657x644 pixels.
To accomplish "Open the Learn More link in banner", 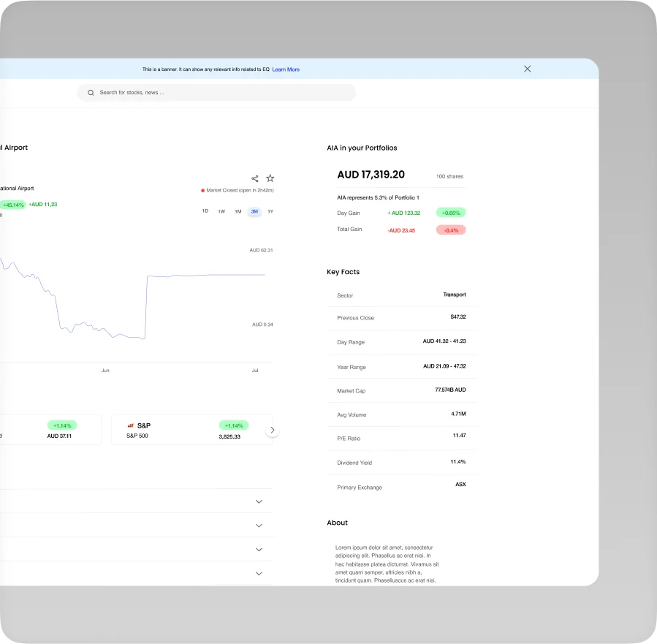I will [x=286, y=69].
